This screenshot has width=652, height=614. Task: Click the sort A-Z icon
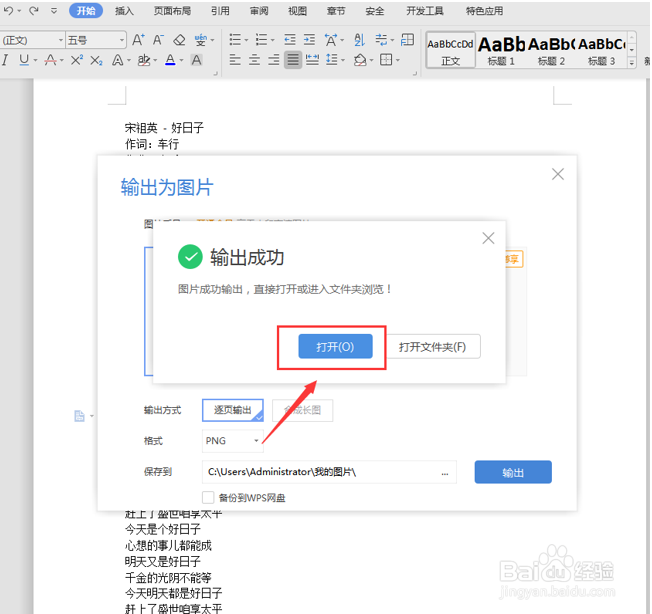click(359, 40)
